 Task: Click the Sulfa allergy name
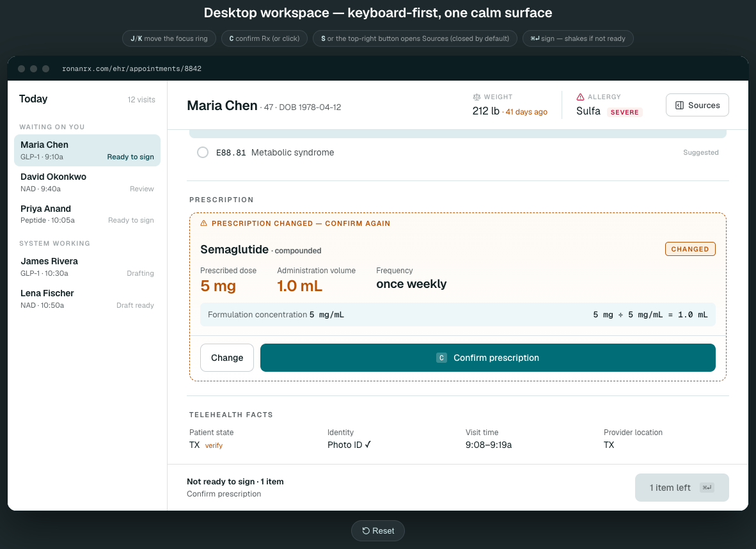coord(588,111)
